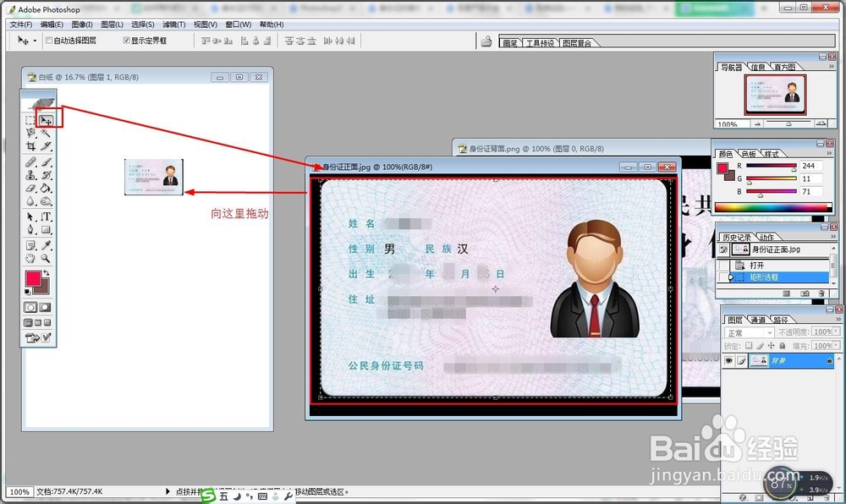Switch to the 通道 tab
Image resolution: width=846 pixels, height=504 pixels.
pos(757,320)
